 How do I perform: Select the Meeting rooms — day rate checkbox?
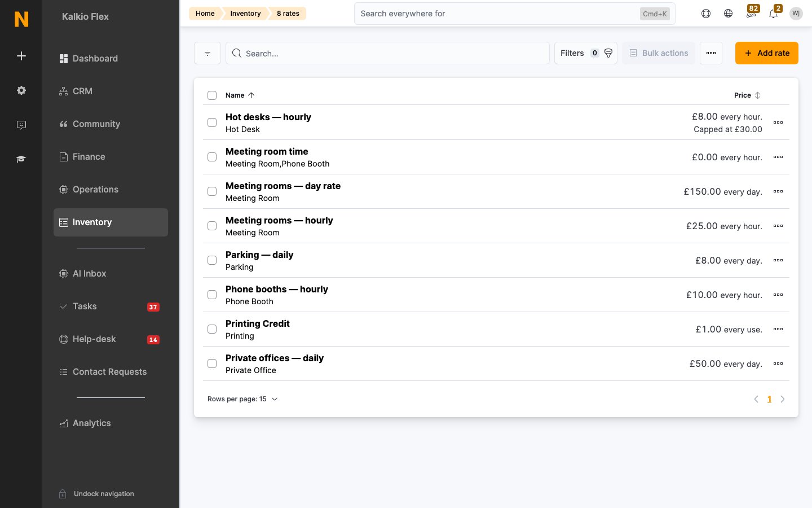click(212, 191)
